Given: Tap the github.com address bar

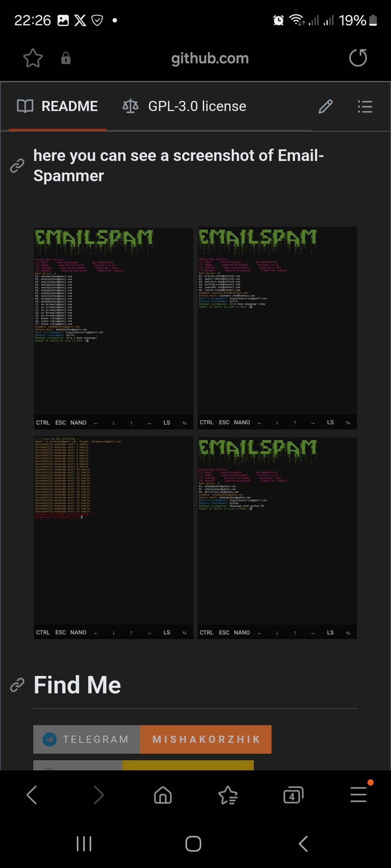Looking at the screenshot, I should pyautogui.click(x=210, y=58).
